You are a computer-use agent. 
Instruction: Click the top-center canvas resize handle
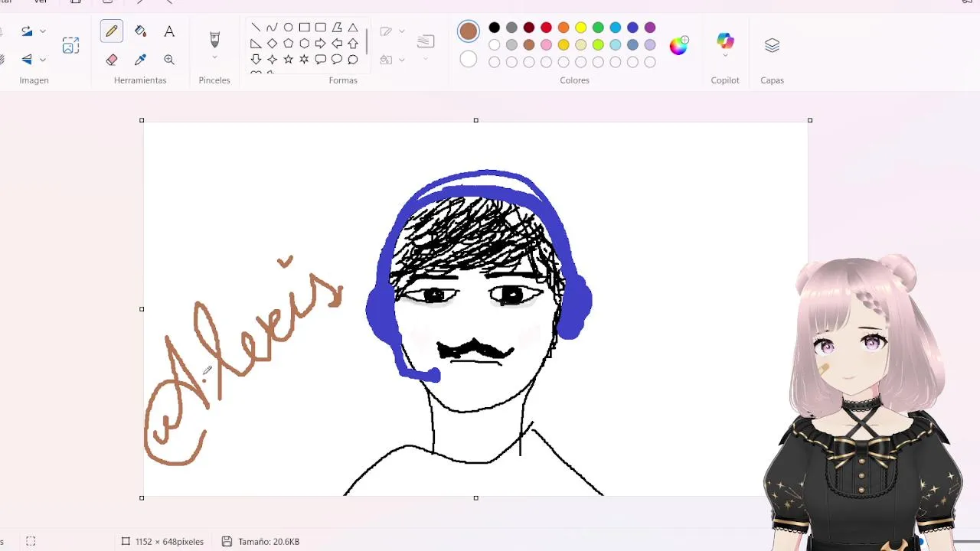[475, 120]
